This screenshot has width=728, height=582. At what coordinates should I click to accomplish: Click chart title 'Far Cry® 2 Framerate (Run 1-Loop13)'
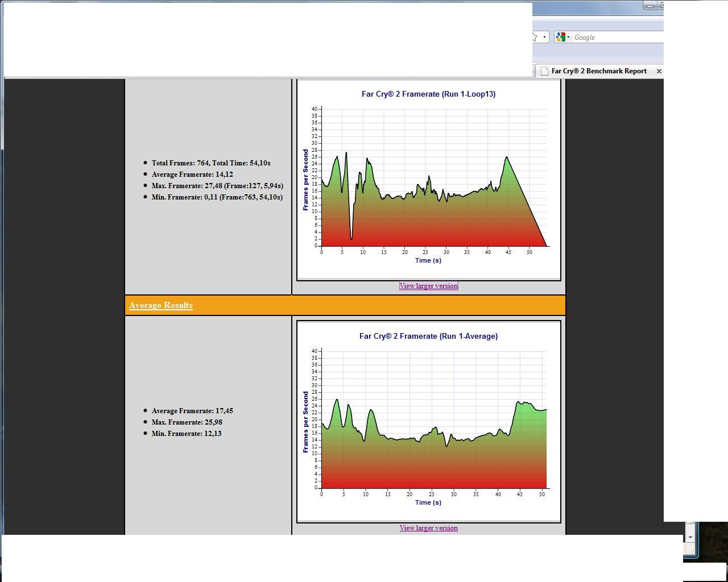(x=428, y=94)
